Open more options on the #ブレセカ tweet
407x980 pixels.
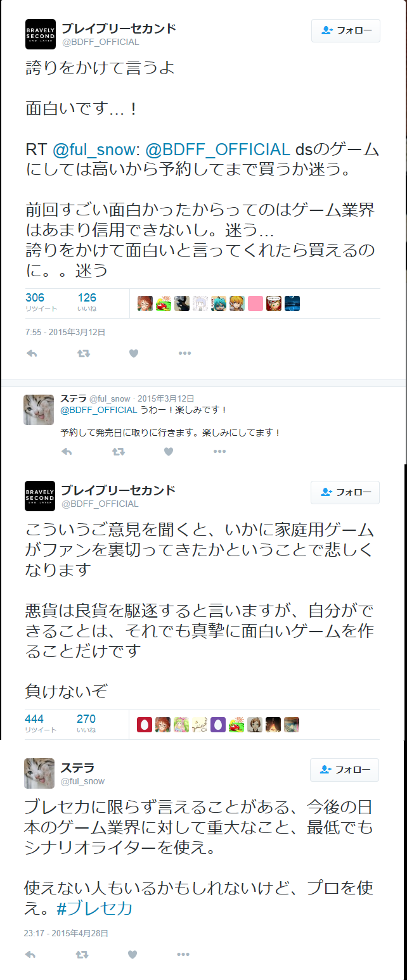tap(183, 954)
